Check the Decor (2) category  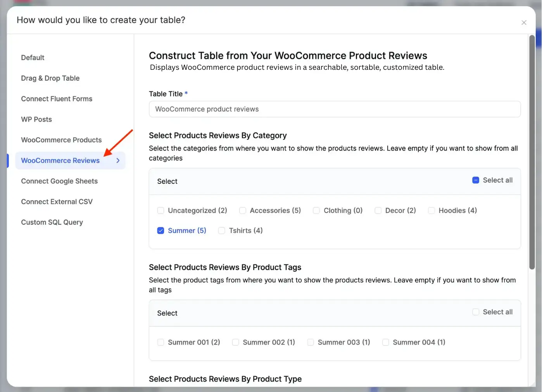pyautogui.click(x=378, y=210)
